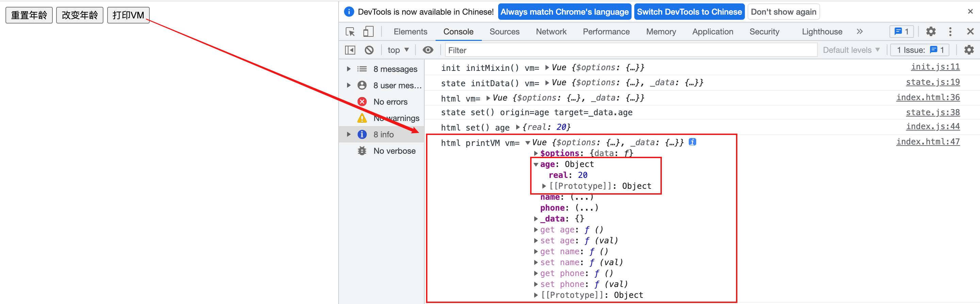The height and width of the screenshot is (304, 980).
Task: Expand age's [[Prototype]] entry
Action: (x=544, y=186)
